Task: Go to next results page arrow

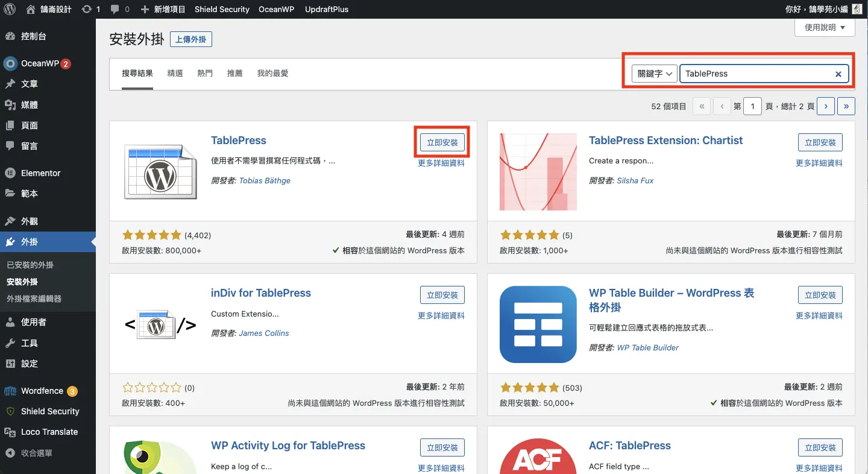Action: 826,106
